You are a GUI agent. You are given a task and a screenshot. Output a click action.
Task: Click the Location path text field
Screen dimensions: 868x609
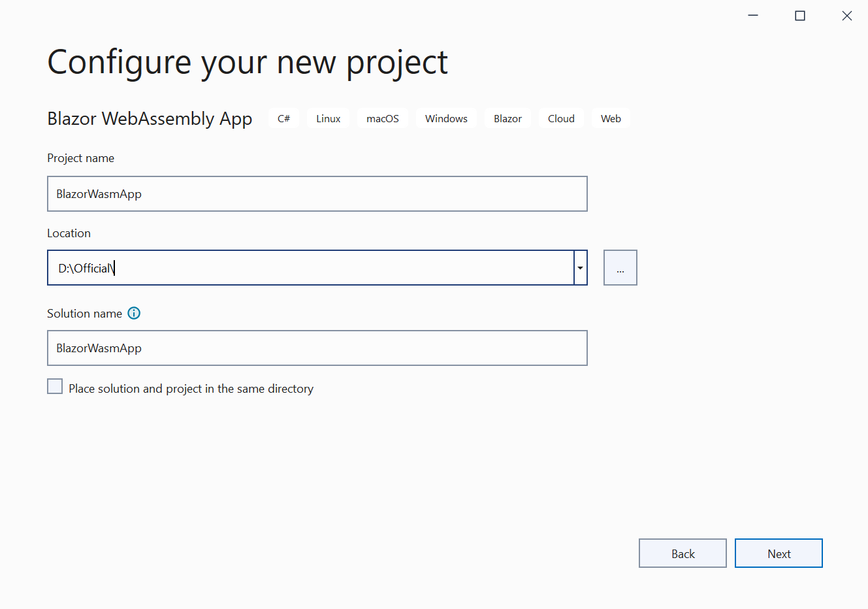[x=310, y=268]
